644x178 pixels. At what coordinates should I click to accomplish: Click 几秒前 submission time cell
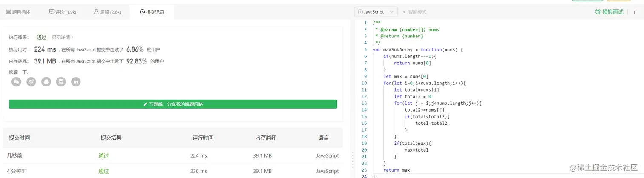(x=15, y=156)
